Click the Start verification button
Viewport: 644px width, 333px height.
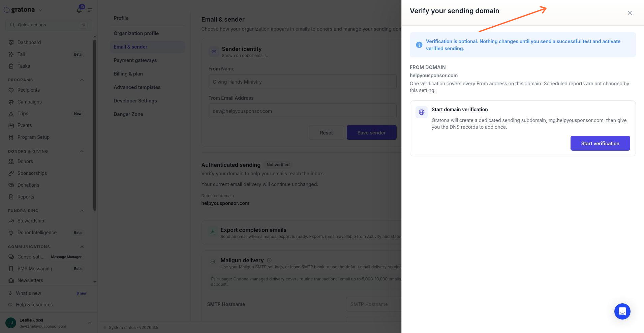[x=600, y=143]
